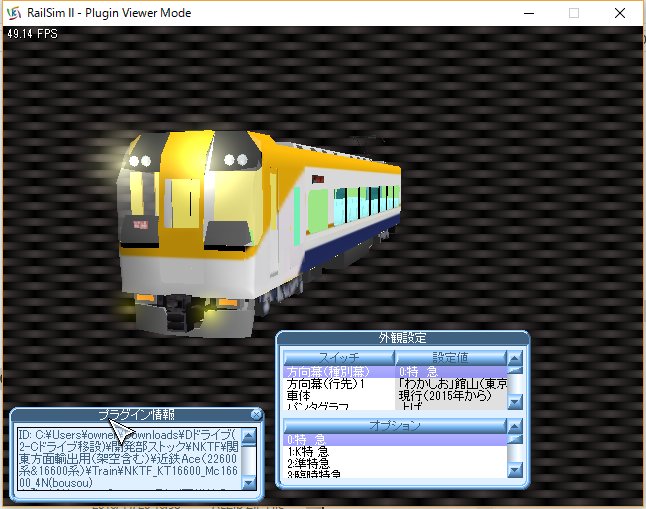Click the 設定値 cell 0:特 急
Image resolution: width=646 pixels, height=509 pixels.
(x=451, y=372)
